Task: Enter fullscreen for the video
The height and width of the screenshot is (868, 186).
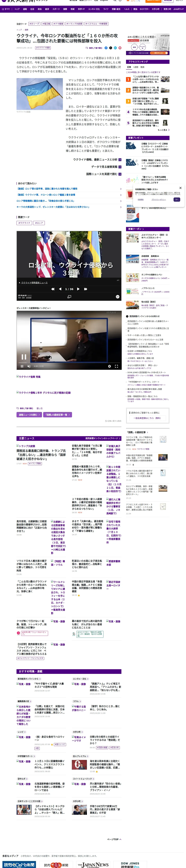Action: 116,366
